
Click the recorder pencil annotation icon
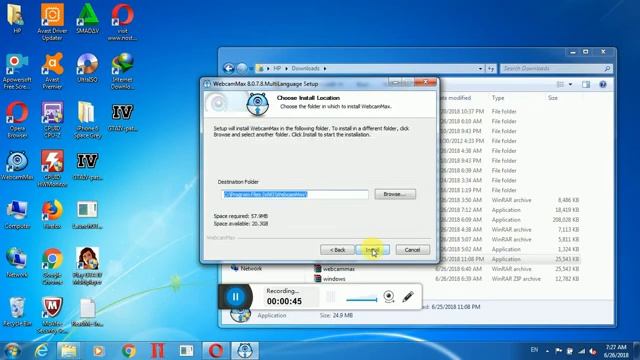[408, 297]
